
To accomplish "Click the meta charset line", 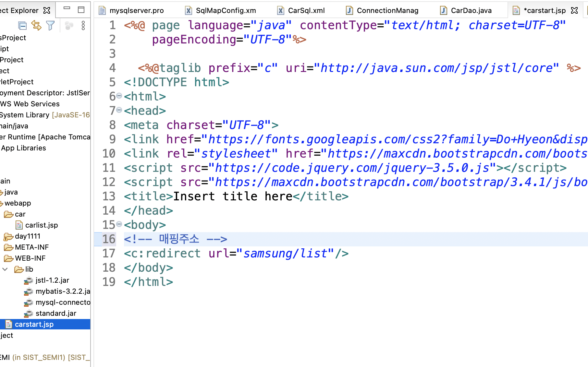I will [x=201, y=125].
